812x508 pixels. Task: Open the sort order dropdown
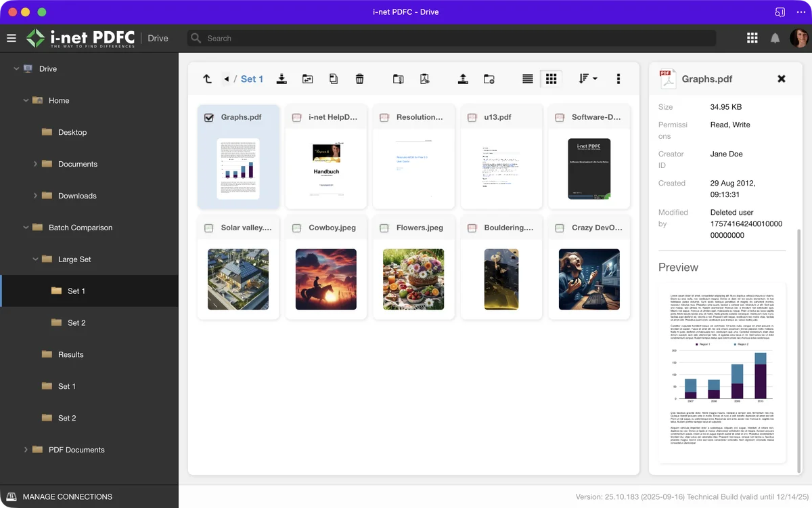(587, 79)
